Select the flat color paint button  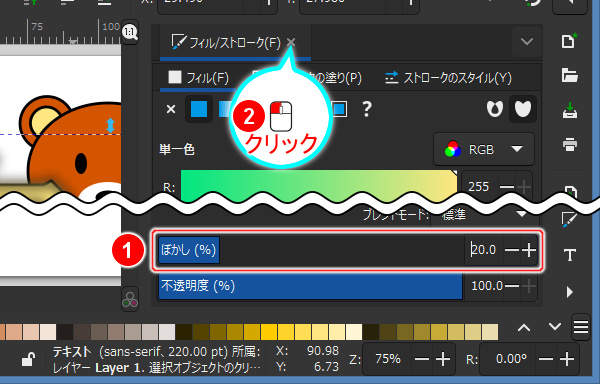pyautogui.click(x=199, y=109)
